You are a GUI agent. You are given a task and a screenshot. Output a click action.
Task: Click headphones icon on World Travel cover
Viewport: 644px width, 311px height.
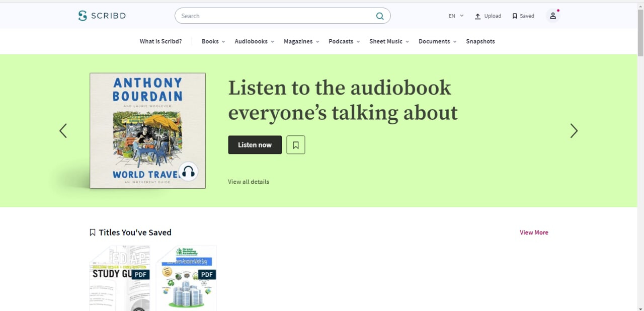click(188, 172)
